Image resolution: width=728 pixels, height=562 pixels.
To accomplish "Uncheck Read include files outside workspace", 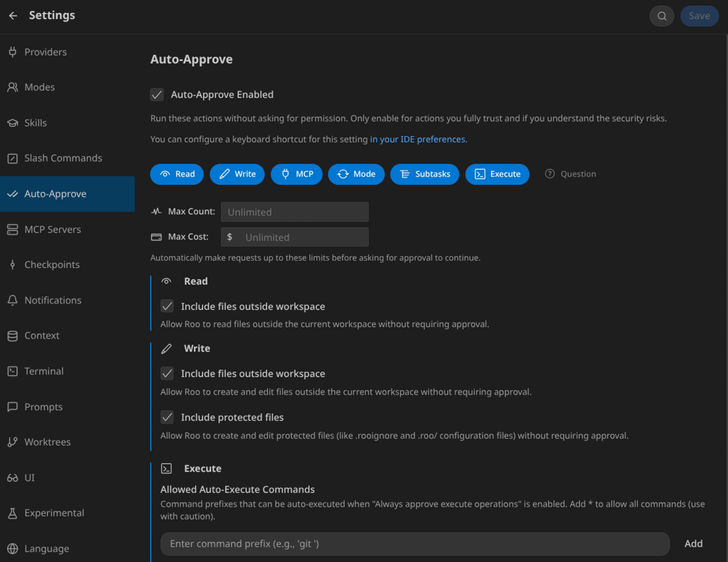I will [167, 306].
